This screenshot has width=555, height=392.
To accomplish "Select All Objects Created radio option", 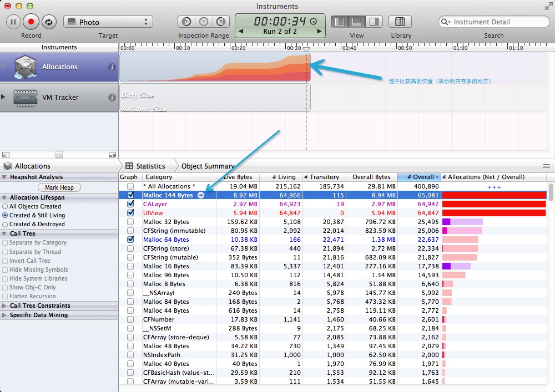I will pos(5,206).
